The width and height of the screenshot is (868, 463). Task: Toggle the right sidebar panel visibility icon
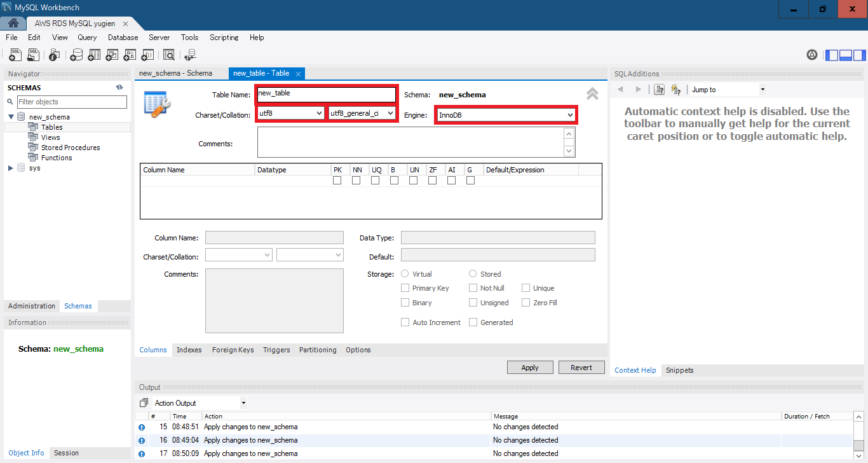[x=859, y=55]
